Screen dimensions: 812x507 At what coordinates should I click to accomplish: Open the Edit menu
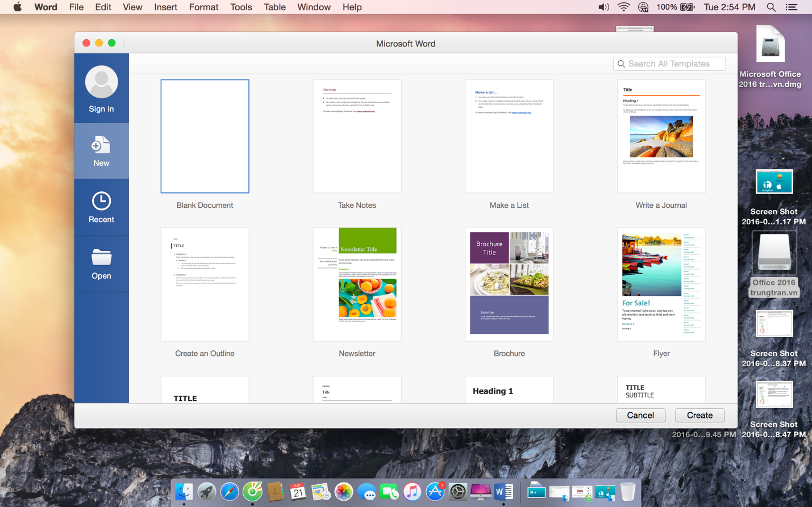click(103, 7)
